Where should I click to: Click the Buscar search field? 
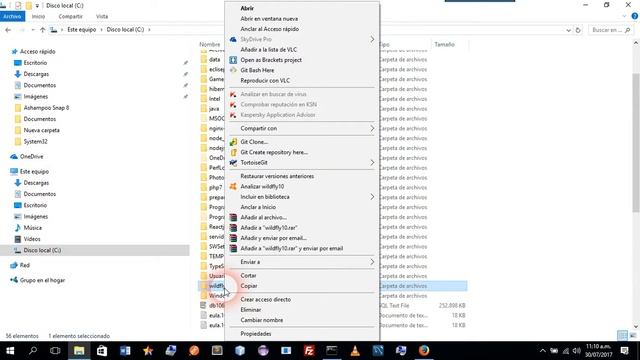[x=611, y=30]
